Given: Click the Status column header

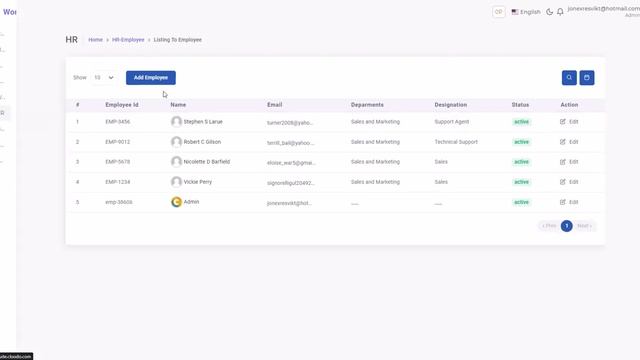Looking at the screenshot, I should (x=520, y=105).
